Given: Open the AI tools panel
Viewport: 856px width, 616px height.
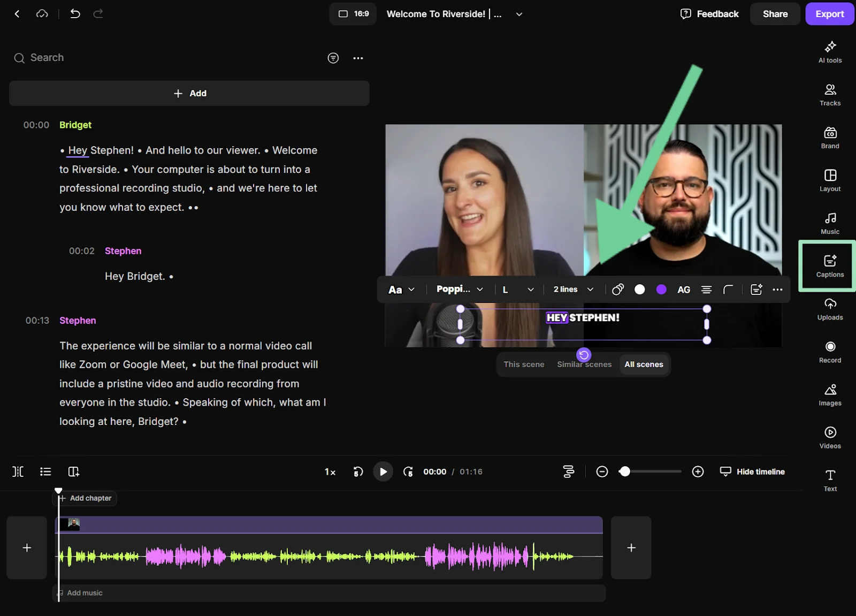Looking at the screenshot, I should coord(830,52).
